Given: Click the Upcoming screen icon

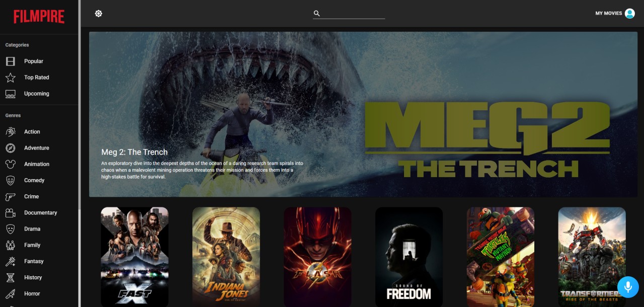Looking at the screenshot, I should click(10, 94).
